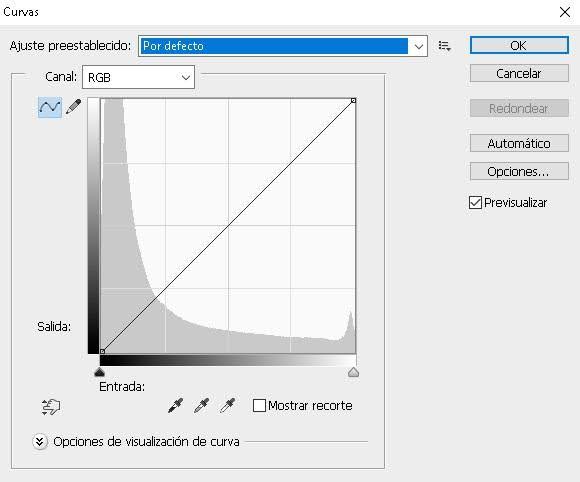
Task: Select the pencil draw curve tool
Action: tap(74, 107)
